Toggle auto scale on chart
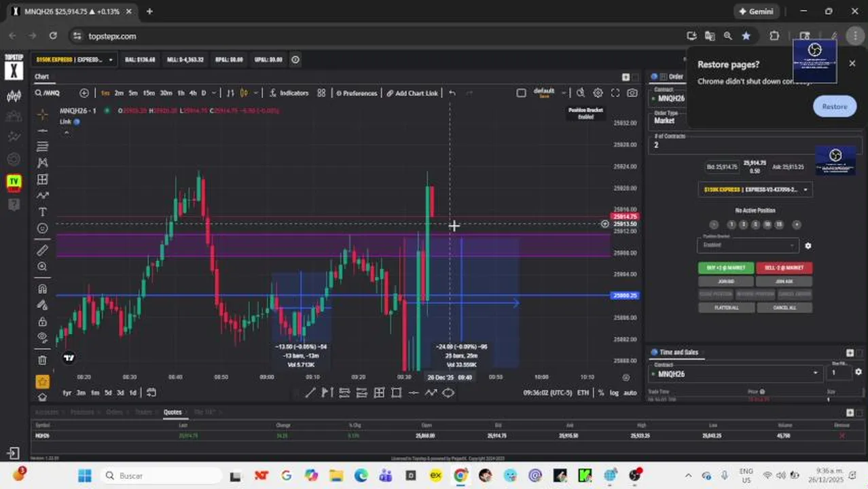The height and width of the screenshot is (489, 868). pos(630,393)
